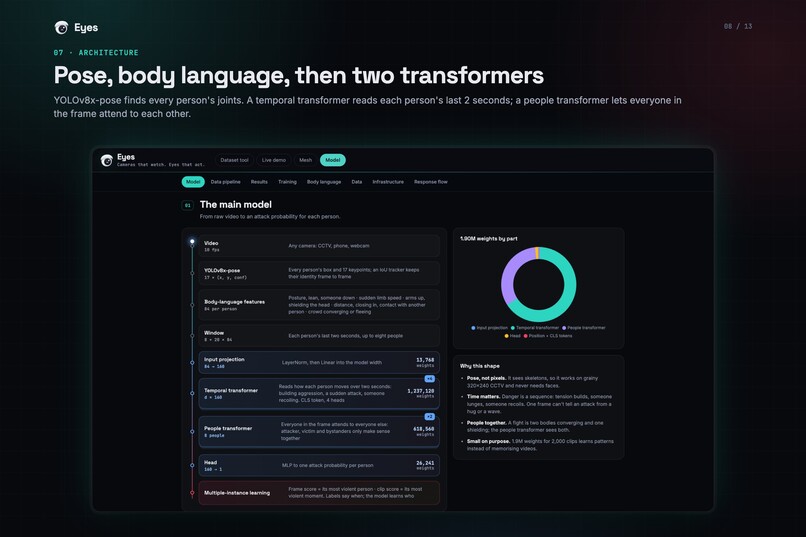Select the Model sub-tab
The width and height of the screenshot is (806, 537).
[193, 182]
